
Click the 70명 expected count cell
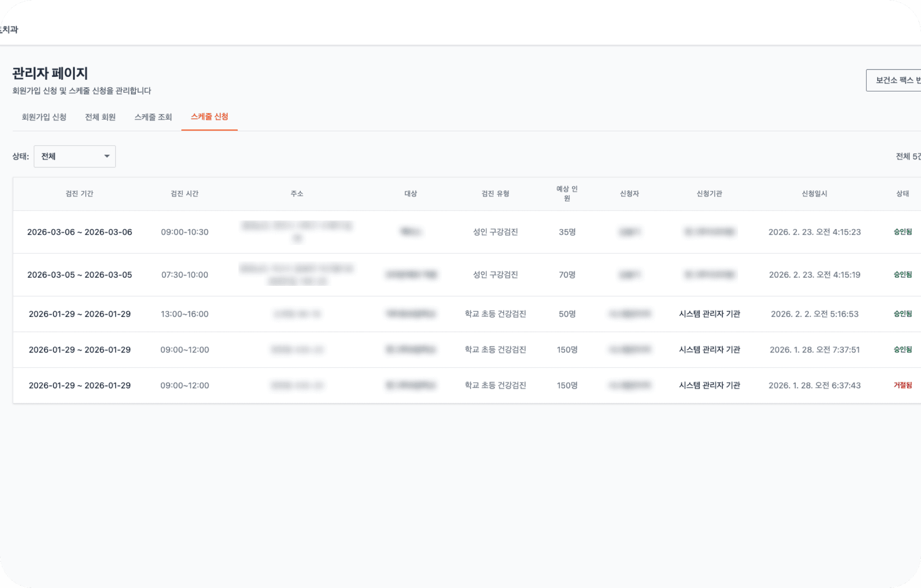click(567, 275)
